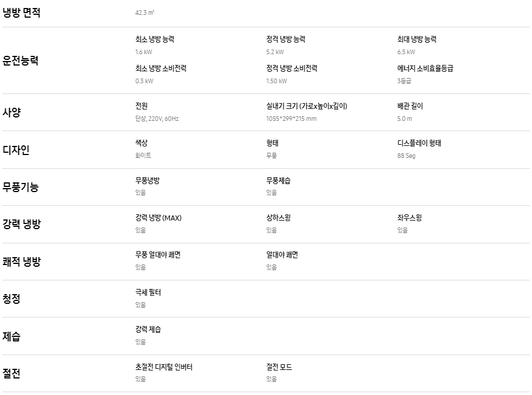Screen dimensions: 532x395
Task: Click the 냉방 면적 section heading
Action: [21, 13]
